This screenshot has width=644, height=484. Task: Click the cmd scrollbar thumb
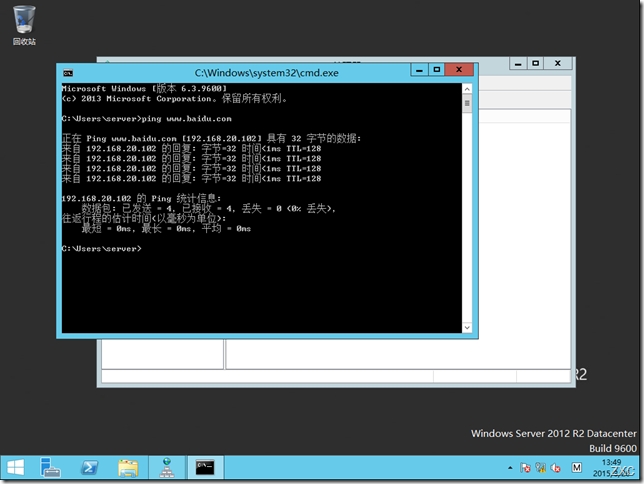tap(467, 103)
